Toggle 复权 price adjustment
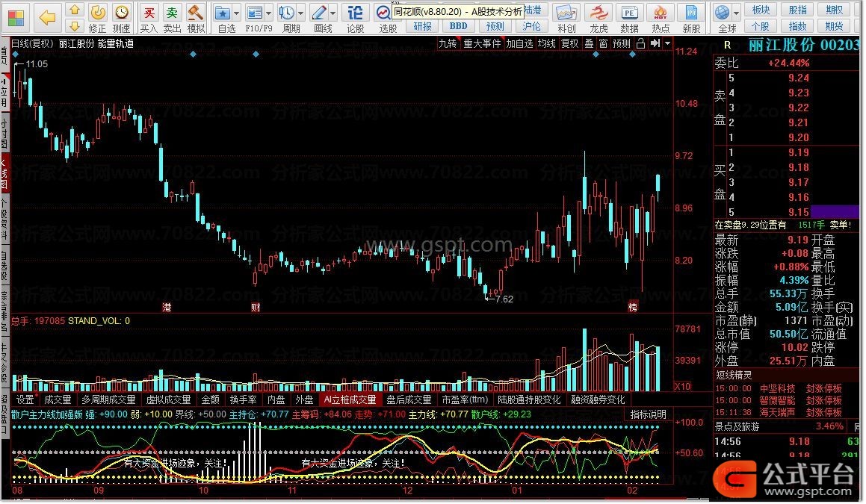The image size is (866, 504). (x=569, y=43)
